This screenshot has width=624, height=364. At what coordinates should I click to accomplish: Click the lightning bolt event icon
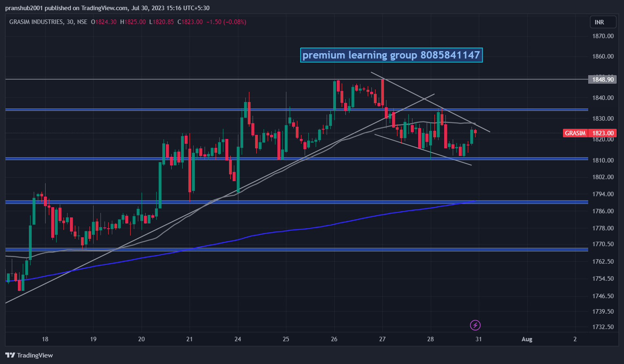(x=475, y=325)
